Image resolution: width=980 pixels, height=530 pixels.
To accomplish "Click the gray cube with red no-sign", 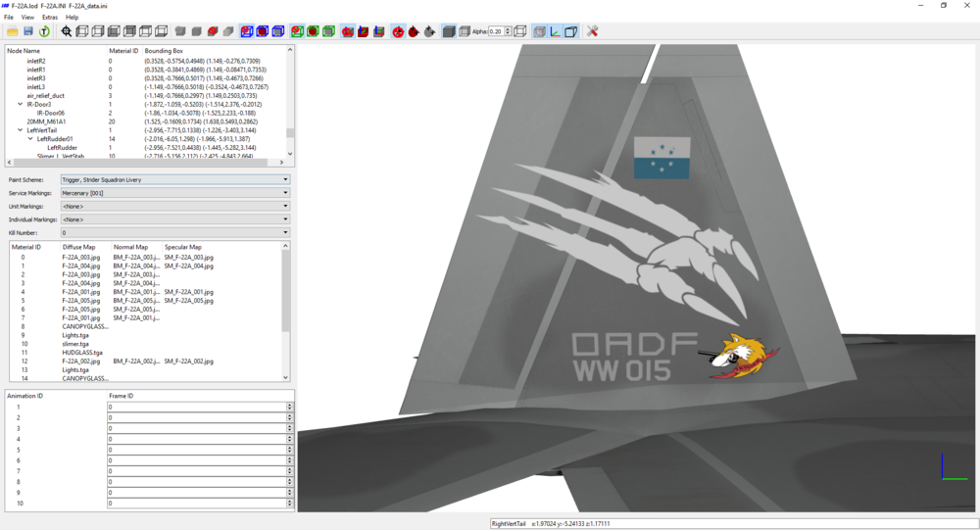I will [x=213, y=31].
